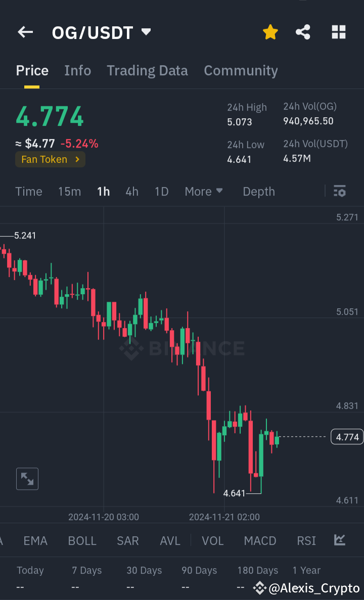Open the Fan Token link
The width and height of the screenshot is (364, 600).
pos(50,159)
